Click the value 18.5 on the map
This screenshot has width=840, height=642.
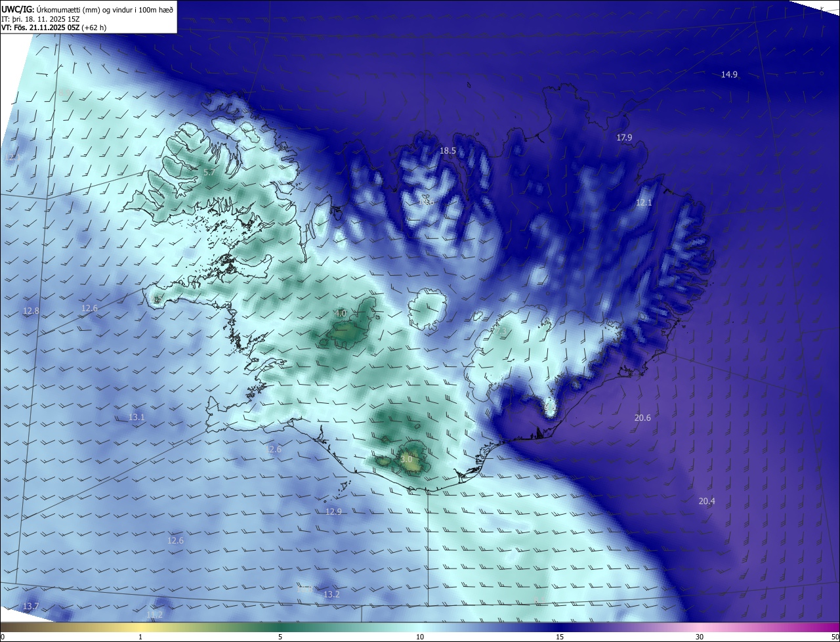pyautogui.click(x=448, y=151)
